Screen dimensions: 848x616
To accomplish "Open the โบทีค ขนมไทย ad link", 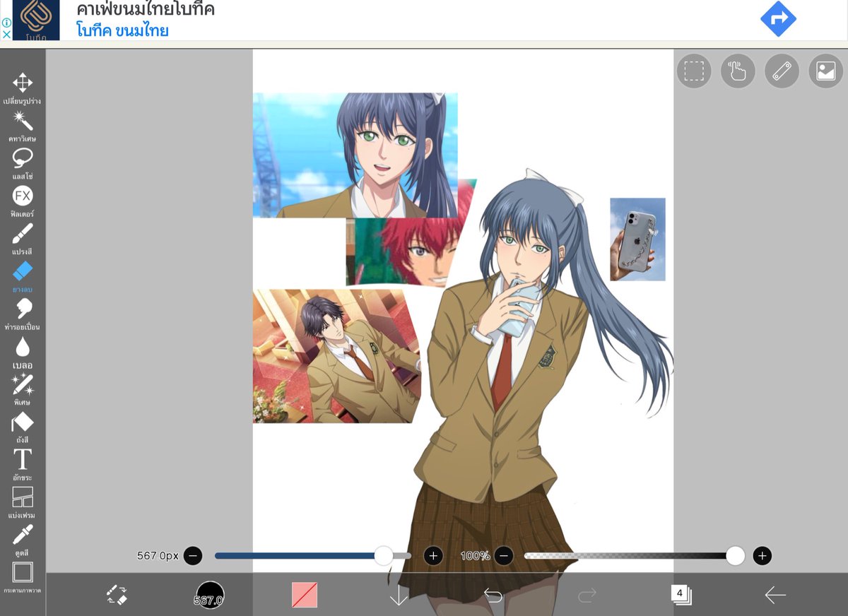I will pos(123,30).
